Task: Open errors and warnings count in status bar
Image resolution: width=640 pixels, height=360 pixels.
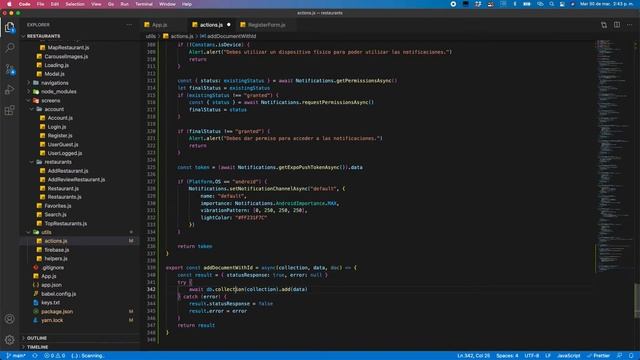Action: [x=55, y=356]
